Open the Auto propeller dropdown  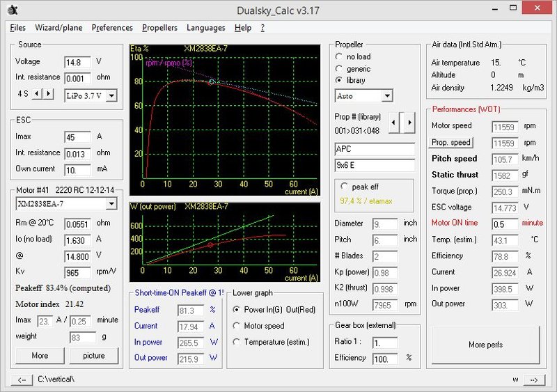(387, 95)
